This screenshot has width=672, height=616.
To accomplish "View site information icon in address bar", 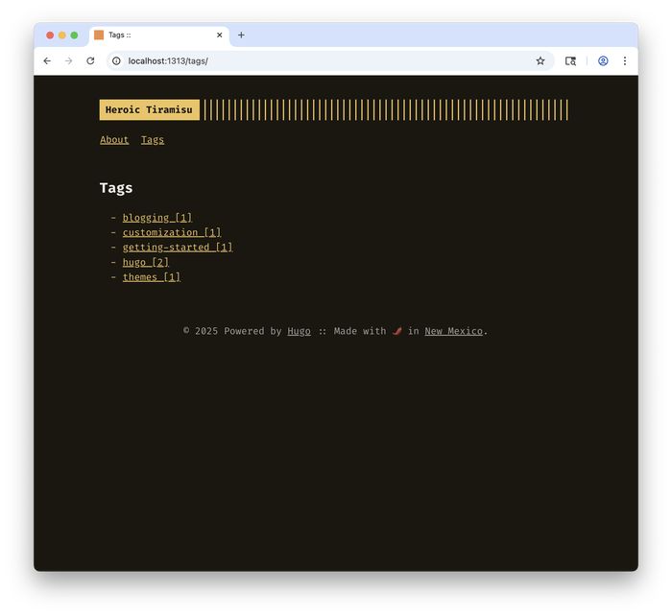I will click(x=116, y=60).
